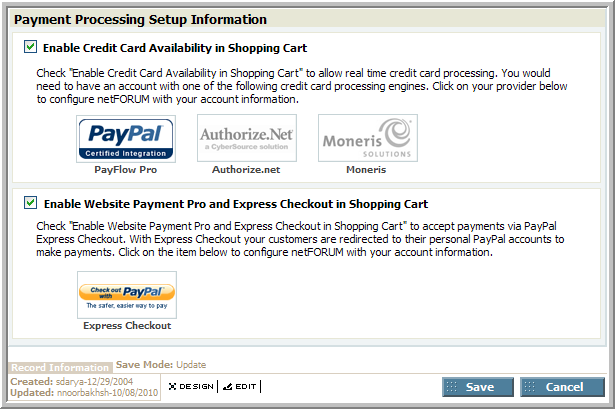Viewport: 615px width, 409px height.
Task: Click the Enable Credit Card Availability label
Action: [175, 48]
